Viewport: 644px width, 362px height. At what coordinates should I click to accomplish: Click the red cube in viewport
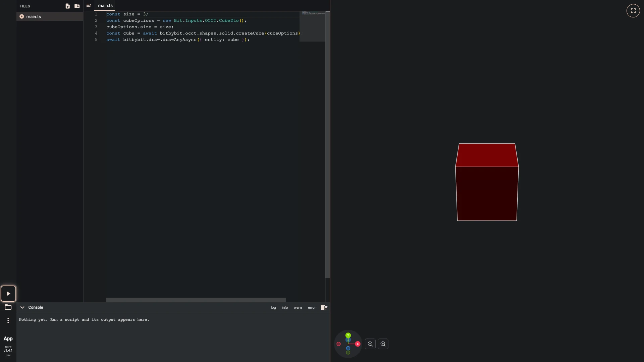(x=487, y=182)
